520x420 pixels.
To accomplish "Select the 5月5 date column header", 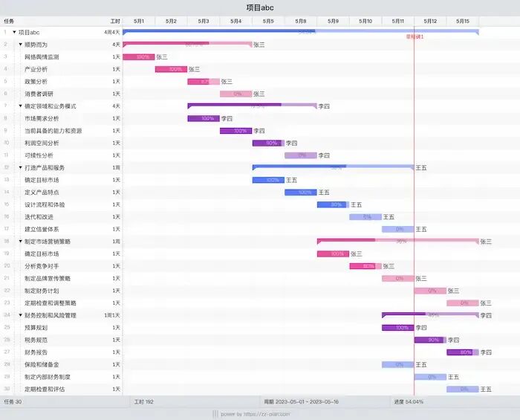I will point(268,22).
